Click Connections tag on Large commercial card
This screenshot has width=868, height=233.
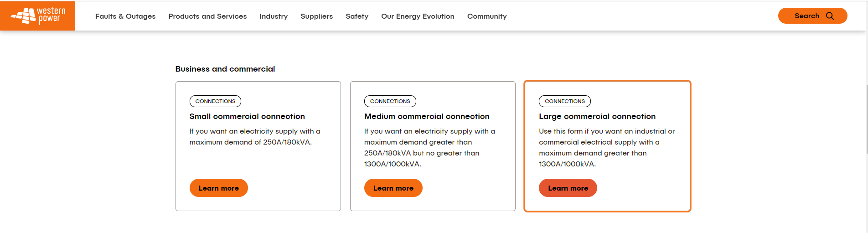coord(564,101)
